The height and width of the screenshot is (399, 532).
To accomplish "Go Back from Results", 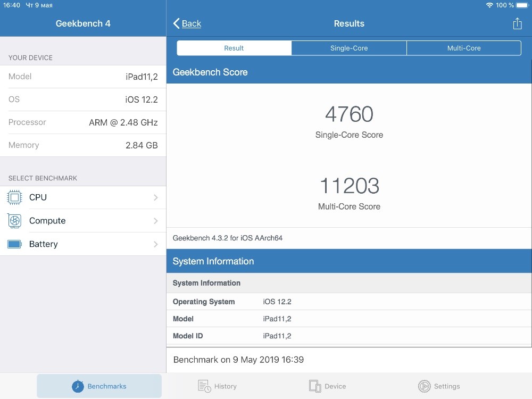I will [187, 23].
